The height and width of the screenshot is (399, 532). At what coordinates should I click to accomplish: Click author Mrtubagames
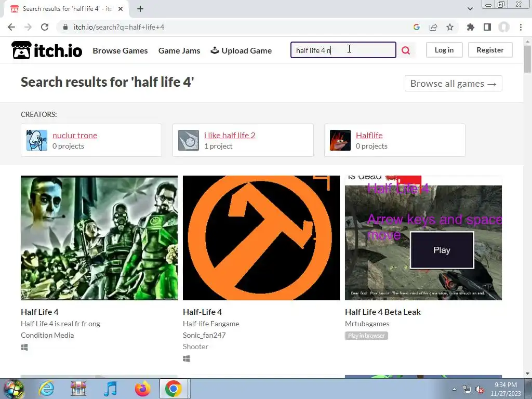367,324
